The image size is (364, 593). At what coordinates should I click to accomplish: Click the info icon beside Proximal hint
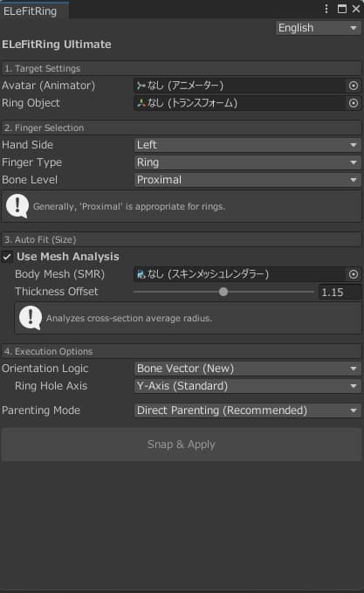[x=17, y=206]
